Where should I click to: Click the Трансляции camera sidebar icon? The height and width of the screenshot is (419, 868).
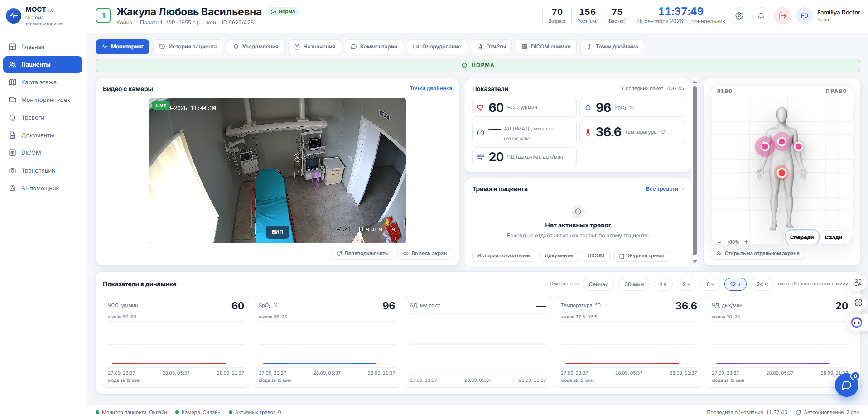[x=13, y=170]
